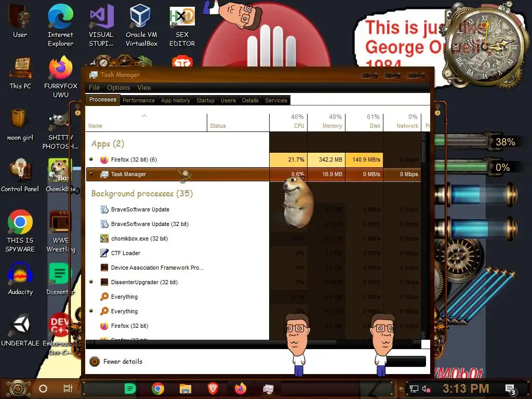This screenshot has width=532, height=399.
Task: Open the Audacity desktop shortcut
Action: pos(20,278)
